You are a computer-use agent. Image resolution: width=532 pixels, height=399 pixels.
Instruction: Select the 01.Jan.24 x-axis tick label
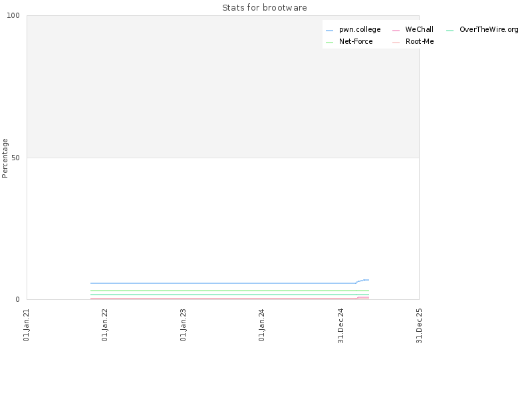click(261, 325)
